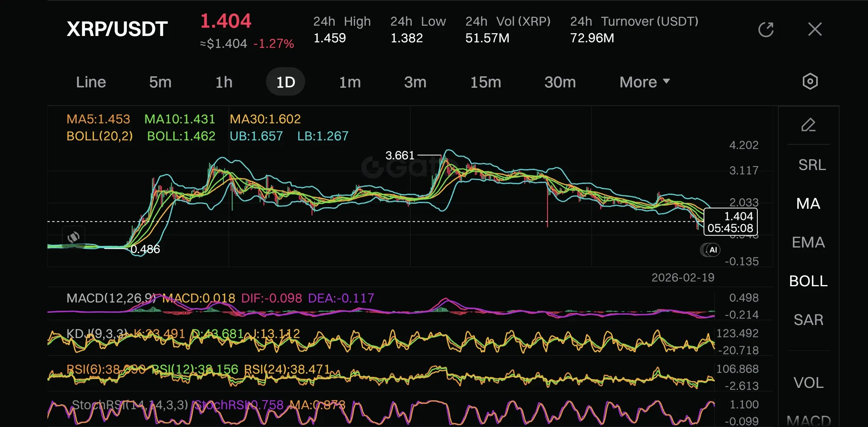Select the pencil drawing tool icon
This screenshot has height=427, width=868.
pyautogui.click(x=808, y=125)
